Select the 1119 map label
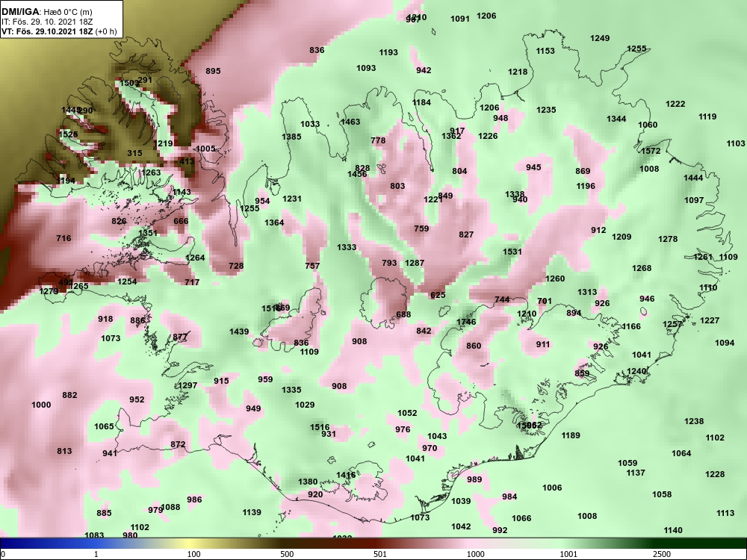The height and width of the screenshot is (560, 747). pos(707,116)
